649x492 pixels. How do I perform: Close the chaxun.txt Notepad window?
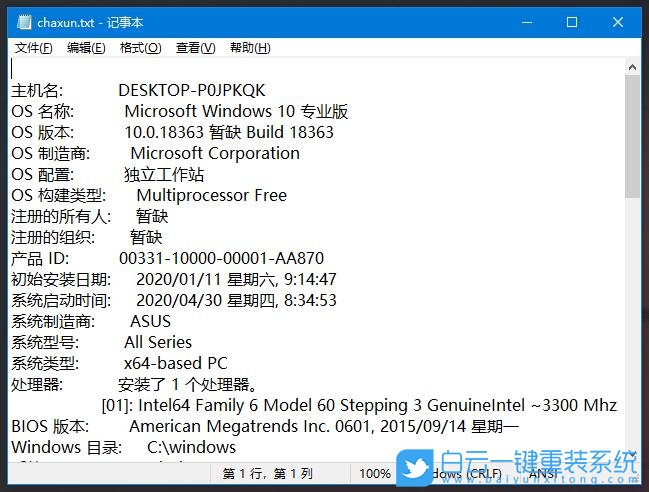click(618, 22)
